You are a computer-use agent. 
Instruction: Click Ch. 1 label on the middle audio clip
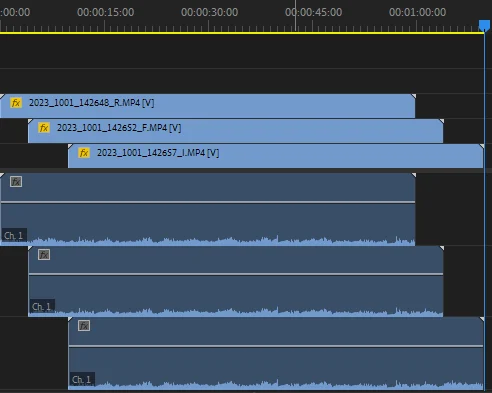[x=42, y=306]
